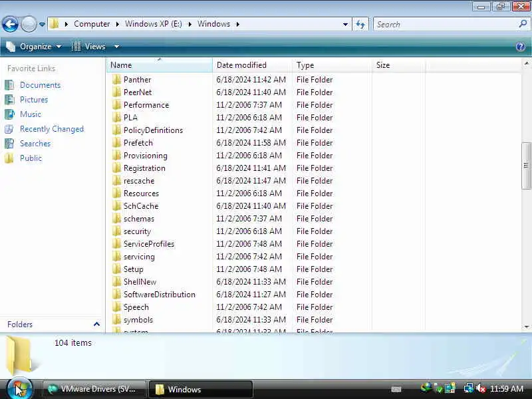Click the vertical scrollbar thumb
This screenshot has width=532, height=399.
pyautogui.click(x=526, y=166)
